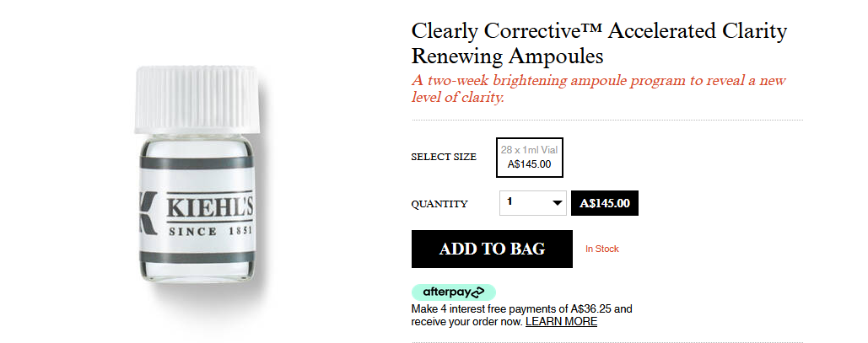This screenshot has height=343, width=868.
Task: Click the In Stock status text
Action: pyautogui.click(x=602, y=249)
